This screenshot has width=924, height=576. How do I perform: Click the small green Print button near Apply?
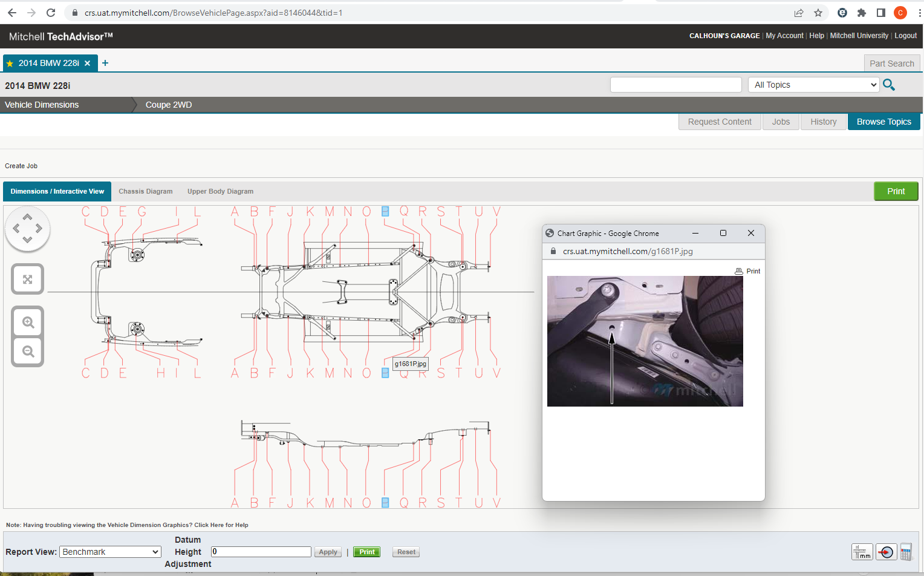(367, 552)
